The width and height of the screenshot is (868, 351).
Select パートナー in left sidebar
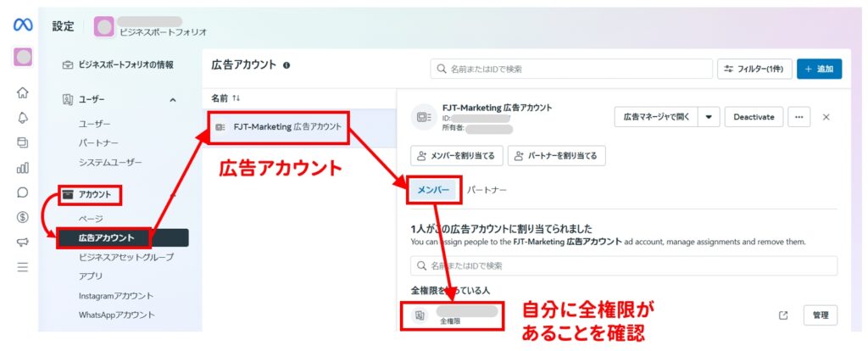98,142
